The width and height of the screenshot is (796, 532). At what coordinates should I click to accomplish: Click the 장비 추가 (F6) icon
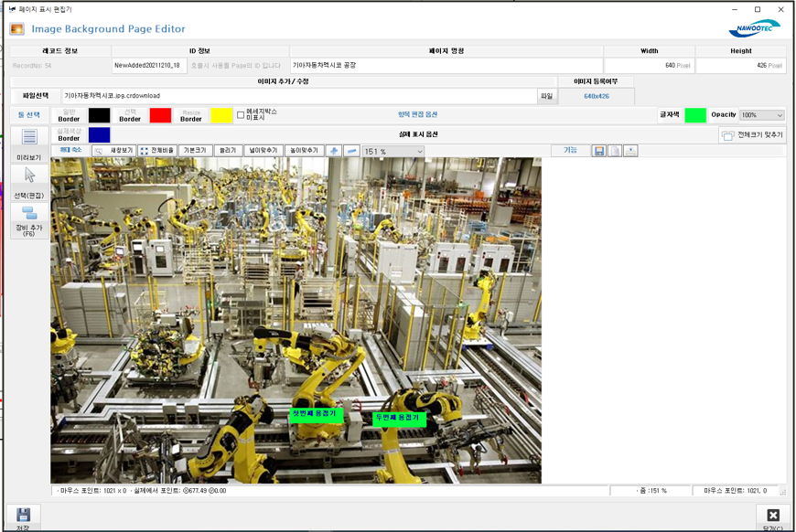coord(29,213)
